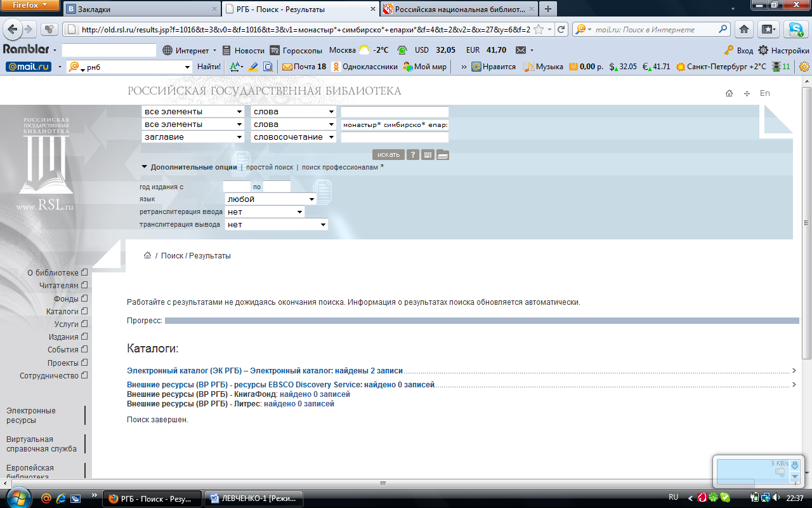Open Одноклассники toolbar button
812x508 pixels.
pyautogui.click(x=364, y=66)
